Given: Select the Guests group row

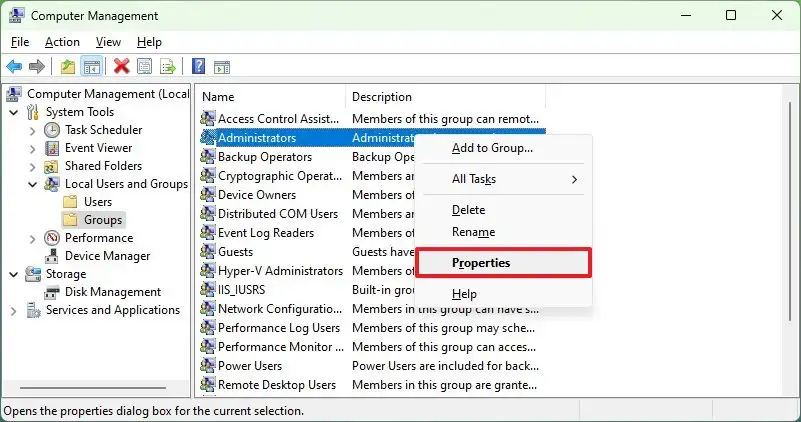Looking at the screenshot, I should tap(235, 252).
